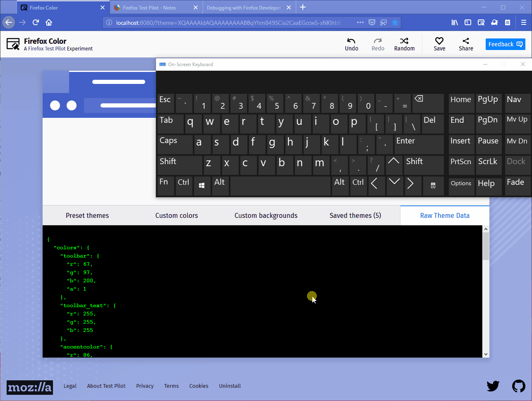Take a screenshot with the scissors icon

point(383,22)
